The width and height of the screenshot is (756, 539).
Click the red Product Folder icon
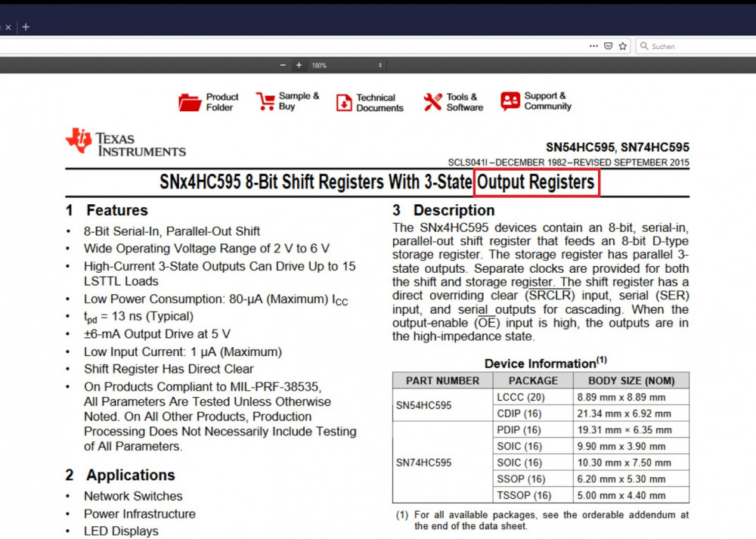pos(190,102)
